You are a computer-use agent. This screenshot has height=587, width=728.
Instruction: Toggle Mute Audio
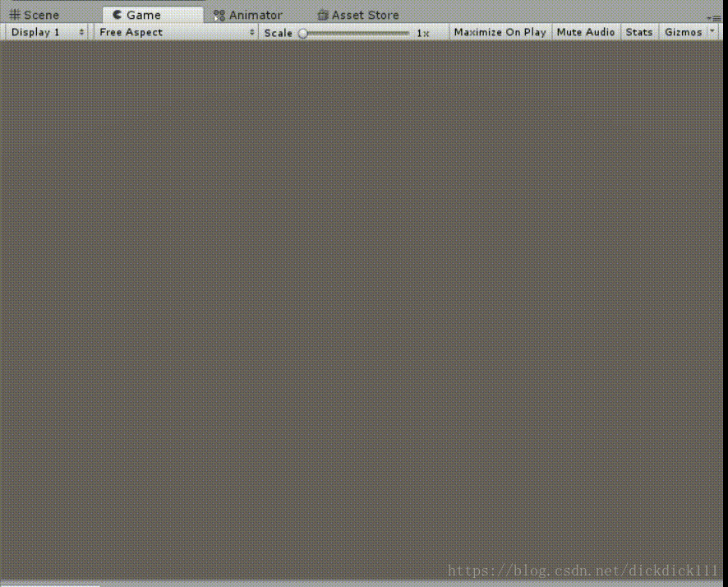[586, 32]
